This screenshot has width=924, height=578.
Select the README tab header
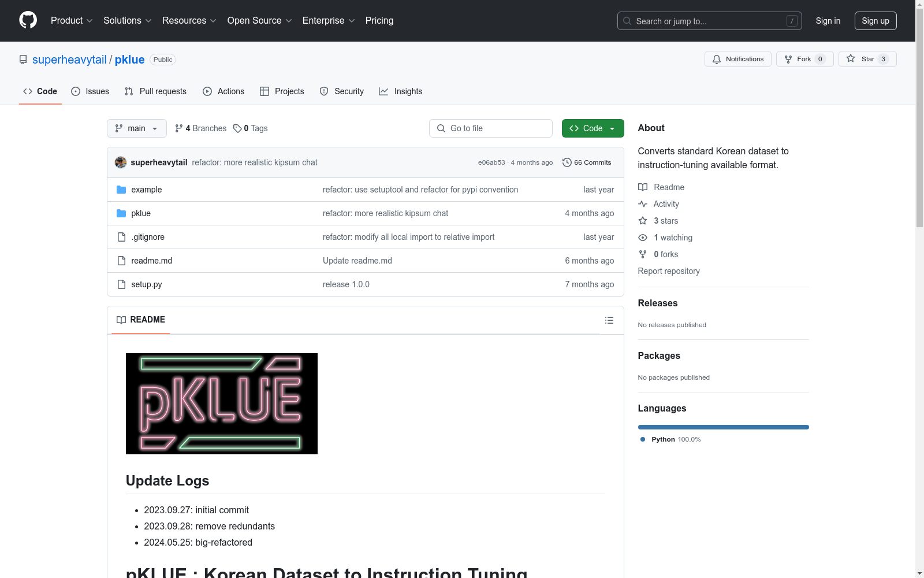[x=141, y=320]
